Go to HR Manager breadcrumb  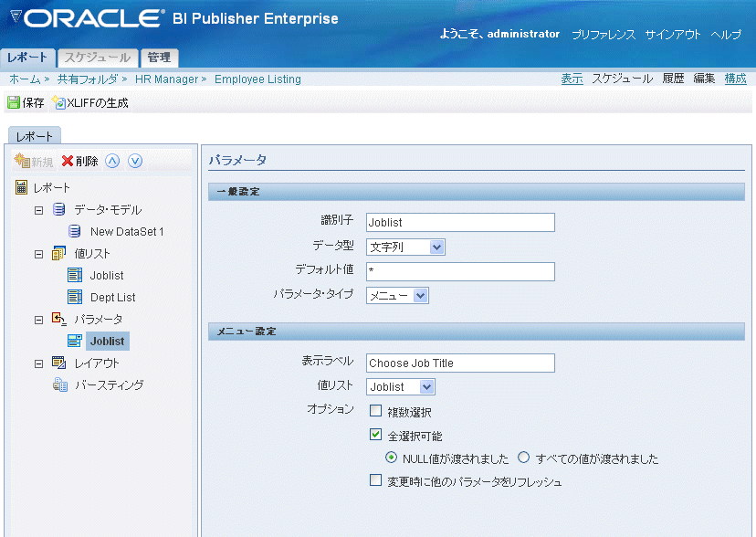pyautogui.click(x=167, y=79)
